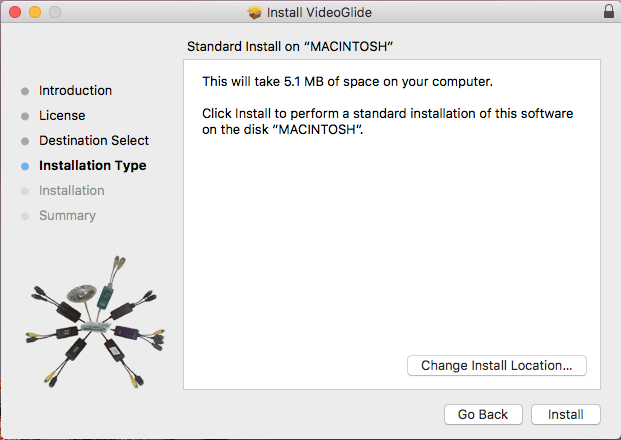Minimize the installer with the yellow button

point(34,12)
